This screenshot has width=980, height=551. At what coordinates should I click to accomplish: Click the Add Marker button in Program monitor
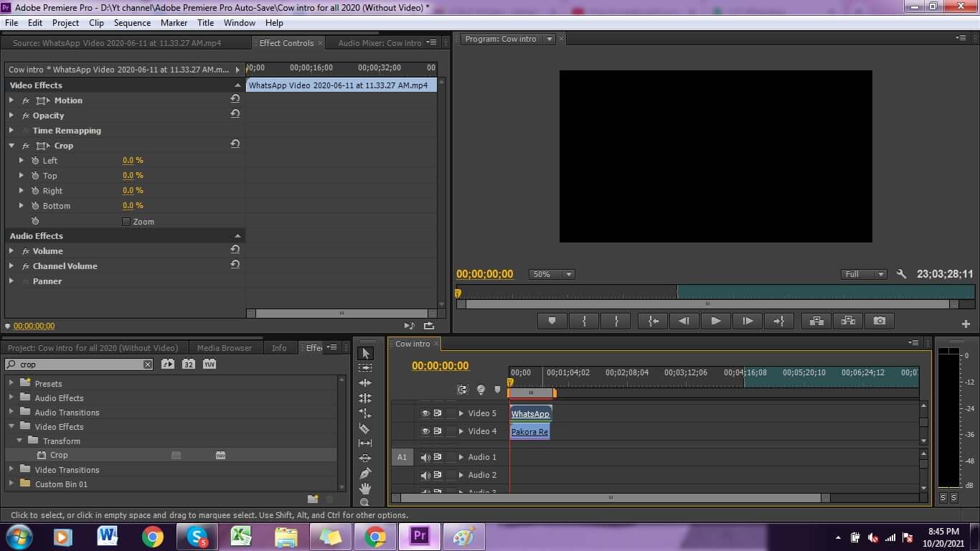tap(552, 321)
